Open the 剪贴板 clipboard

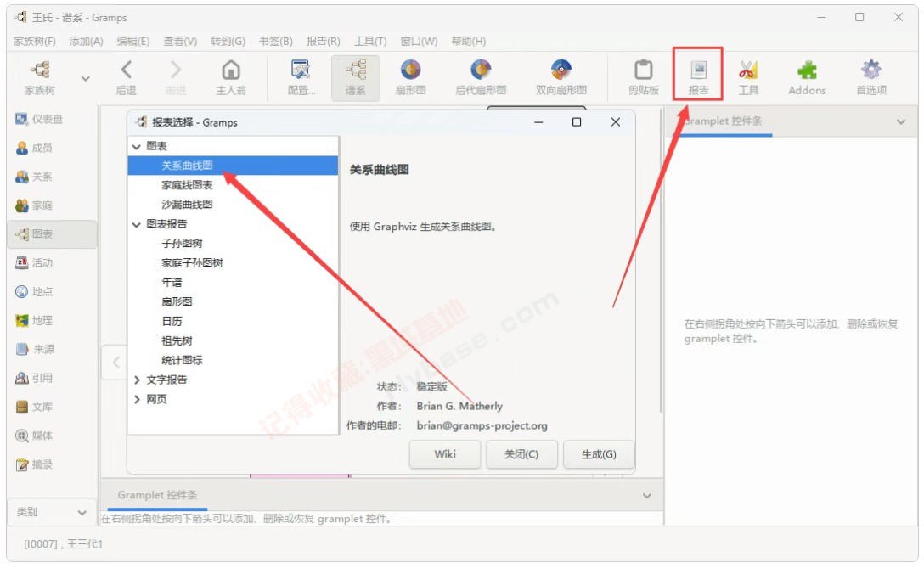[644, 77]
